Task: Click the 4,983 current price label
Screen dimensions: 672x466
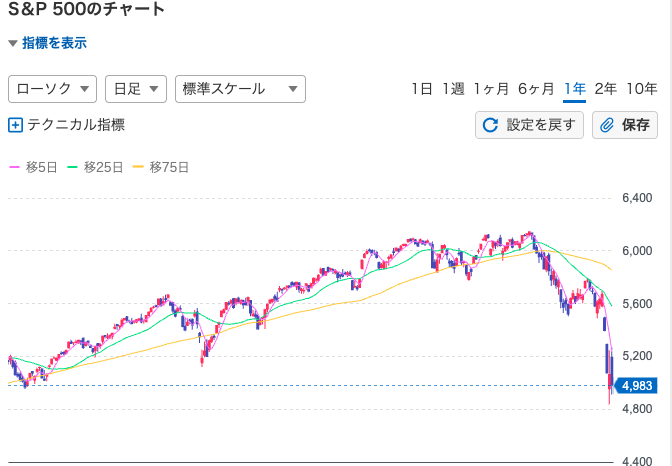Action: (637, 386)
